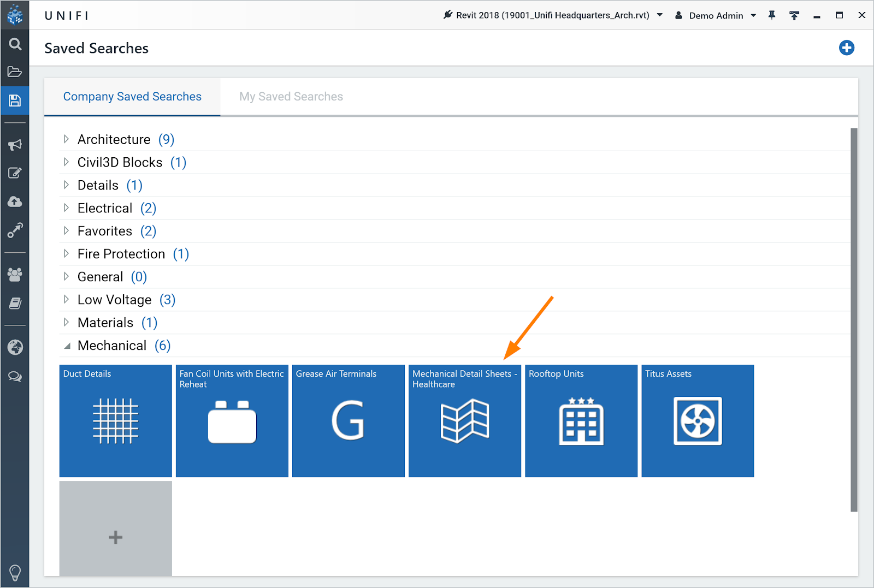Click the Details category label
This screenshot has height=588, width=874.
point(98,186)
